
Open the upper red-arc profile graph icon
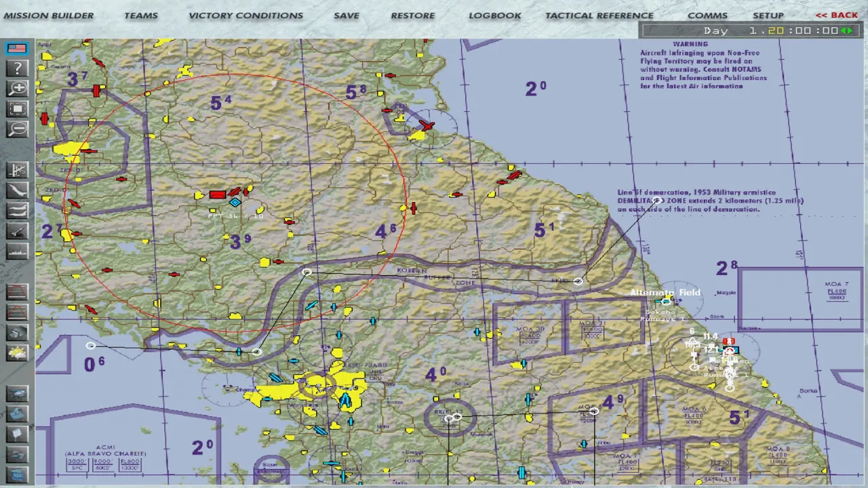click(17, 292)
